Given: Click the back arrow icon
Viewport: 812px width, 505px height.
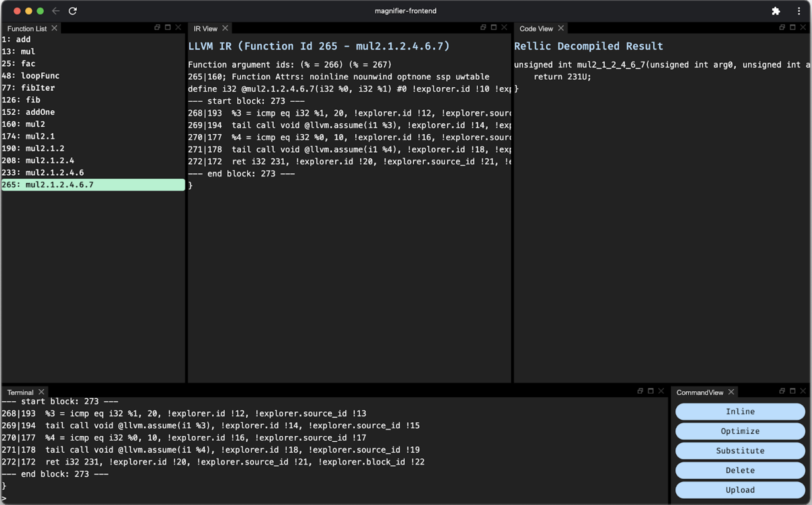Looking at the screenshot, I should pos(56,11).
